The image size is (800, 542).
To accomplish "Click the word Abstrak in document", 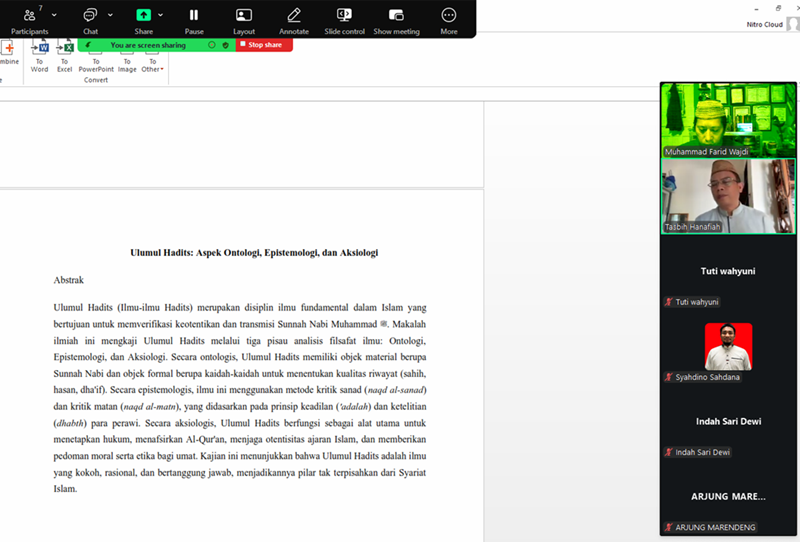I will tap(68, 280).
